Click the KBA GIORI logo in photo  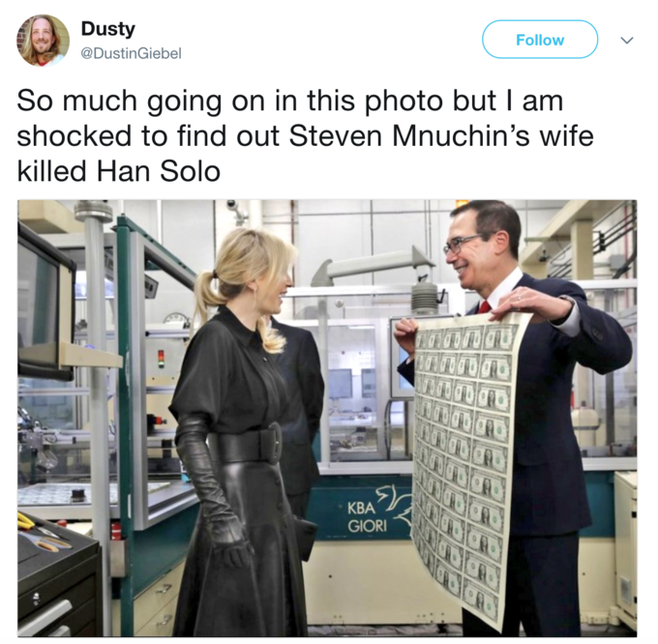tap(379, 512)
